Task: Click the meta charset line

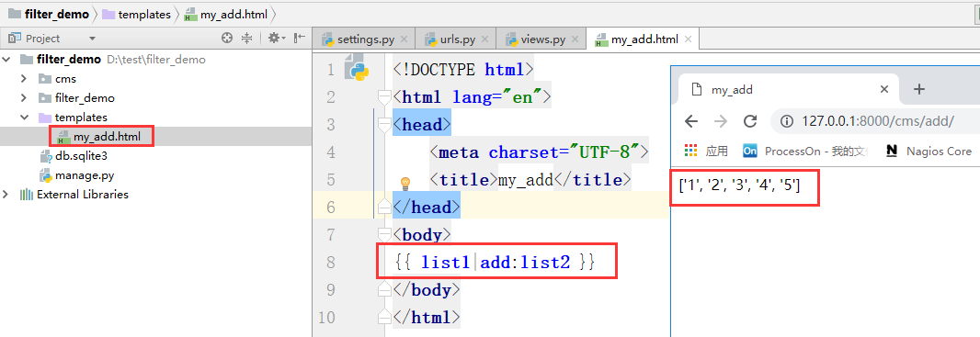Action: coord(540,152)
